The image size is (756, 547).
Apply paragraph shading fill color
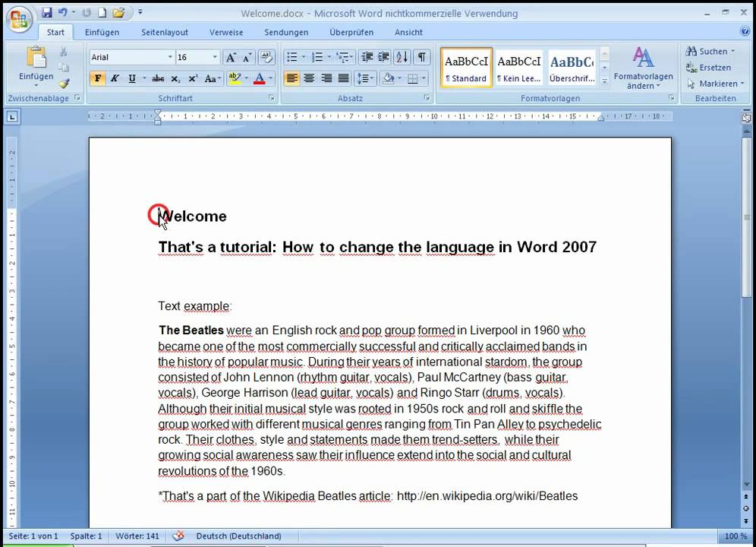(x=388, y=78)
